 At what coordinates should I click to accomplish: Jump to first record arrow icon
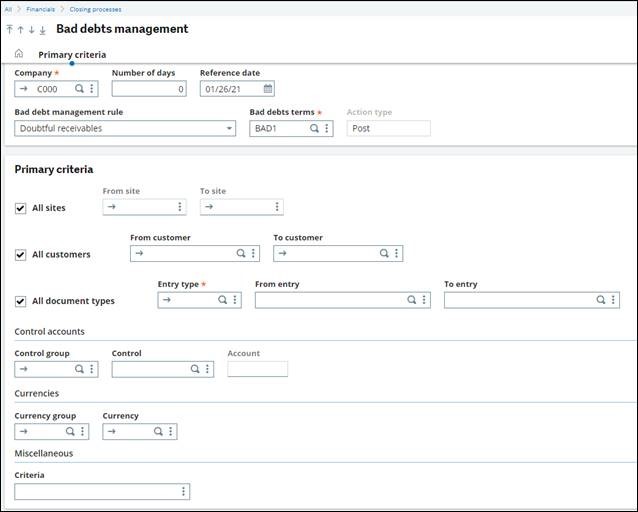[x=9, y=30]
